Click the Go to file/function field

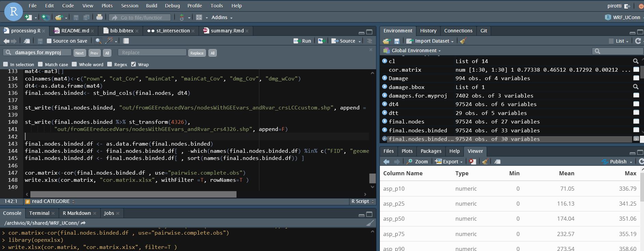point(140,17)
